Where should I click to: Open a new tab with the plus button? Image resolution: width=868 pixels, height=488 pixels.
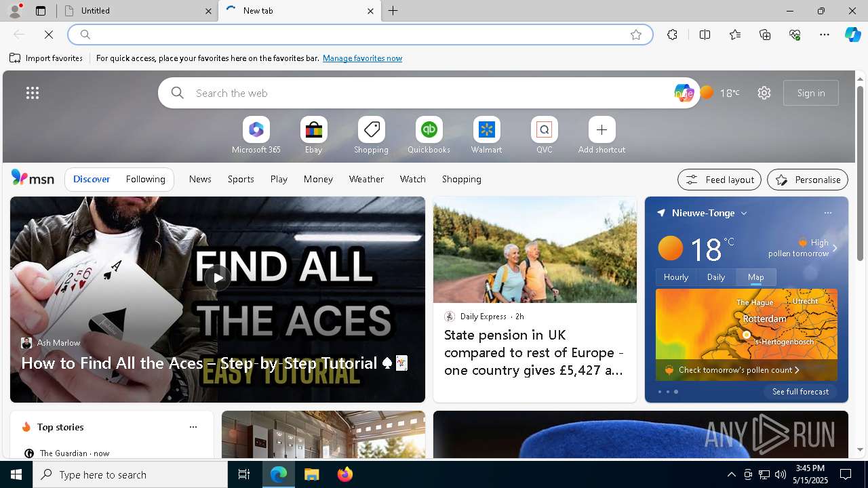[393, 11]
